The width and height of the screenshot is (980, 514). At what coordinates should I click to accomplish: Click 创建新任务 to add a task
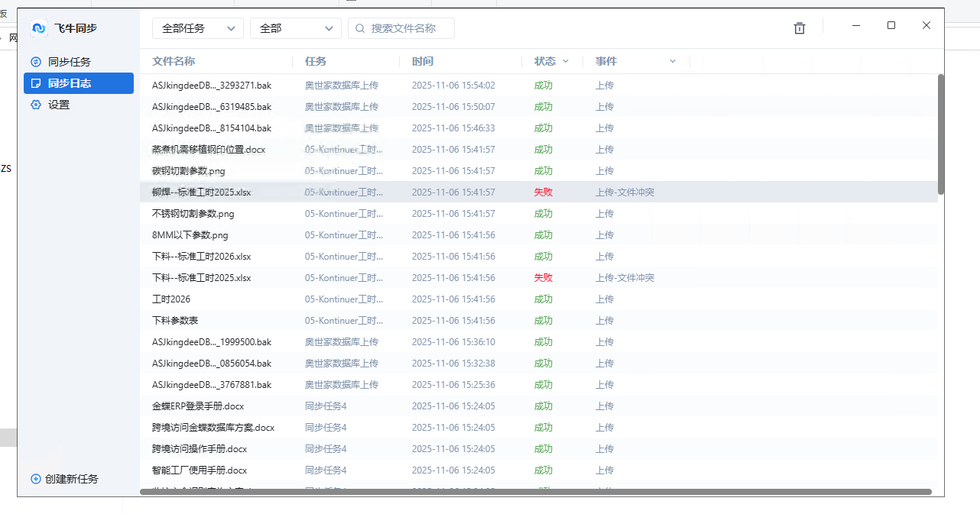coord(71,479)
